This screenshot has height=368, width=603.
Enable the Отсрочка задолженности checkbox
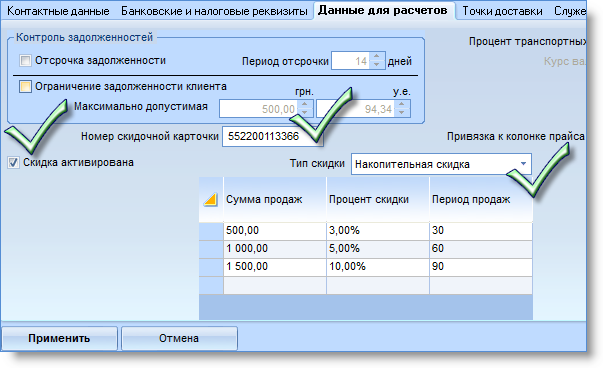[25, 61]
